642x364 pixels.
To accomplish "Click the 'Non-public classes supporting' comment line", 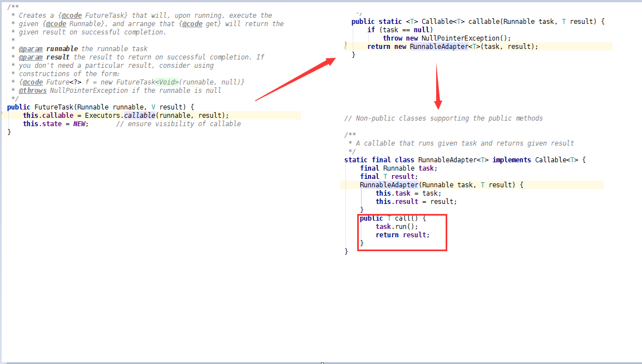I will [443, 118].
